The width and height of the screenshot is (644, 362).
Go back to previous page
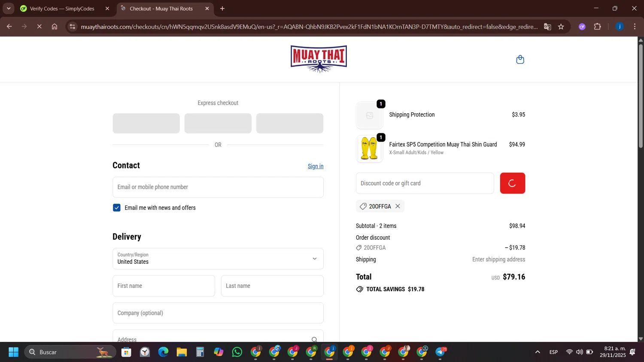9,27
